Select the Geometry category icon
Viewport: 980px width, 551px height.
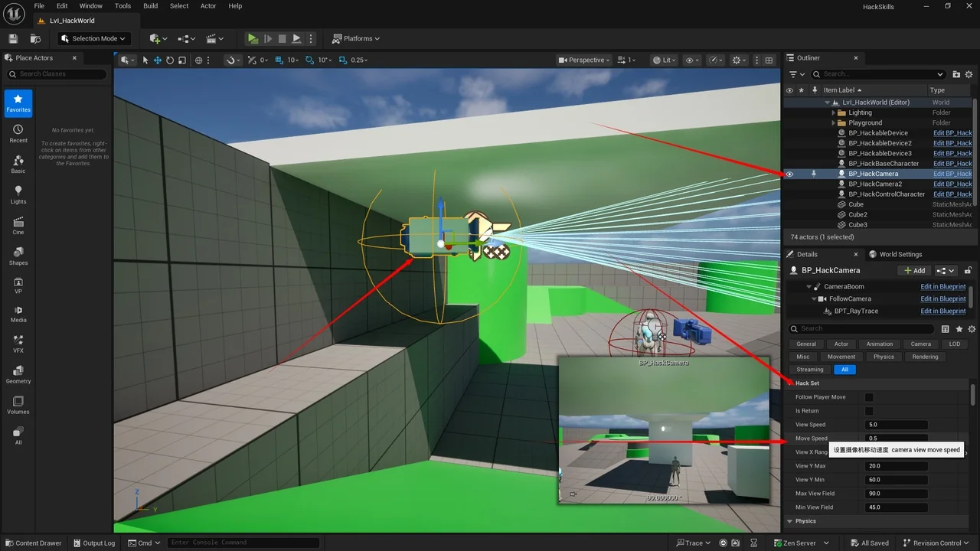(18, 373)
